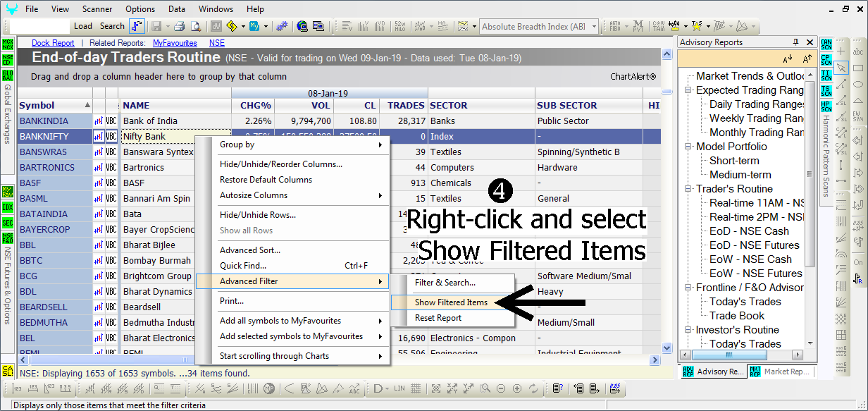
Task: Click the NSE F&O sidebar icon
Action: pos(8,239)
